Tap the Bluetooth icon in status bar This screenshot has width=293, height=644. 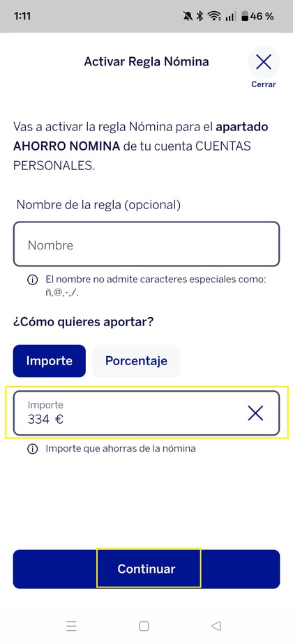coord(200,17)
